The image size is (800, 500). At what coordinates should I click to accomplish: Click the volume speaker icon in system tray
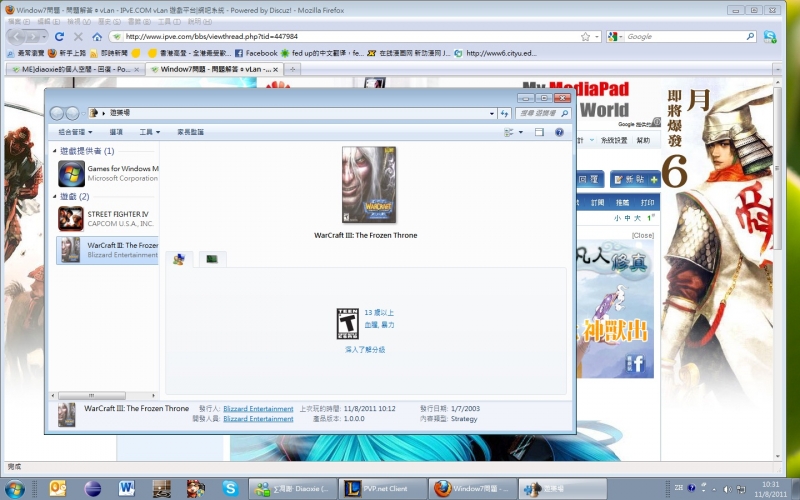click(727, 489)
